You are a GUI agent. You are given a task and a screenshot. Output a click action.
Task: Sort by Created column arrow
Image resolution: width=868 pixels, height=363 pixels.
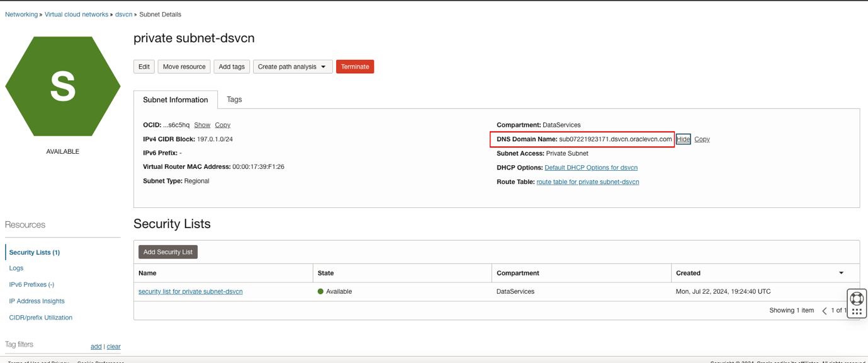click(841, 273)
